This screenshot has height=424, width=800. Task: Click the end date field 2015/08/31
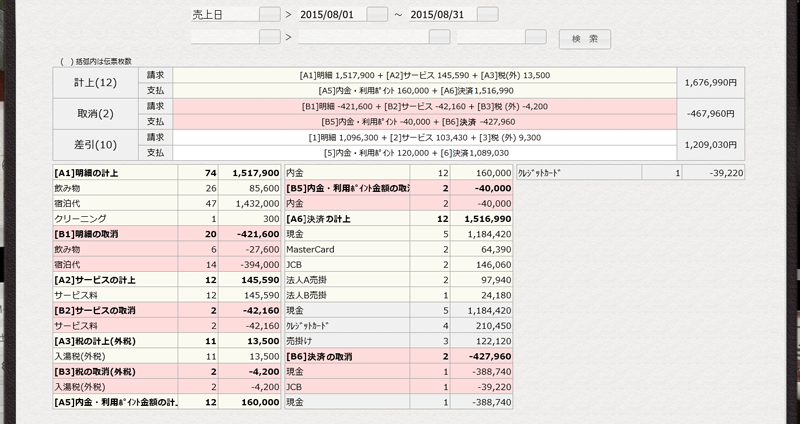(x=442, y=14)
